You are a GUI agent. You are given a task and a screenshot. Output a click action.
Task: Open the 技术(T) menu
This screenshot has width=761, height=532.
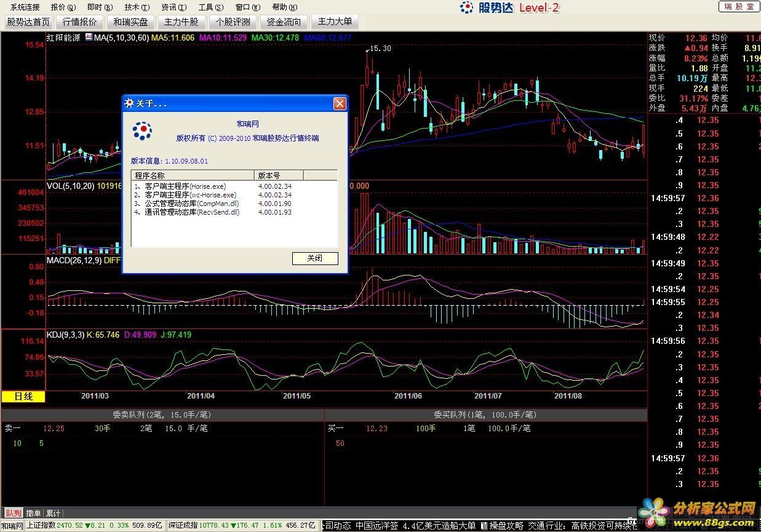pyautogui.click(x=137, y=7)
